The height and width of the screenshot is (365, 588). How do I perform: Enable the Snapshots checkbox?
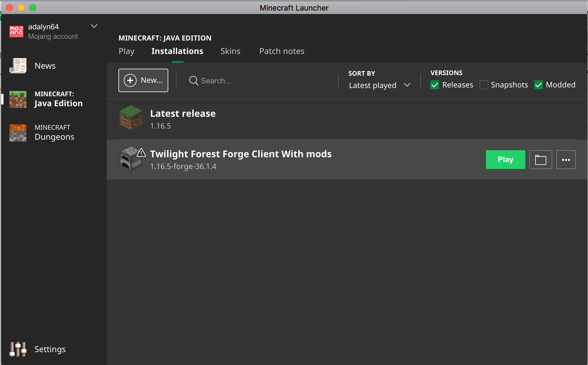484,85
